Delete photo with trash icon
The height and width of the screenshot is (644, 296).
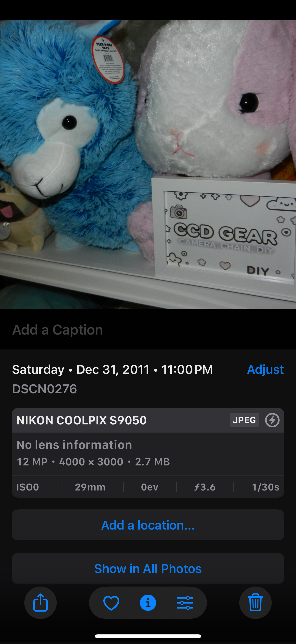pos(255,602)
